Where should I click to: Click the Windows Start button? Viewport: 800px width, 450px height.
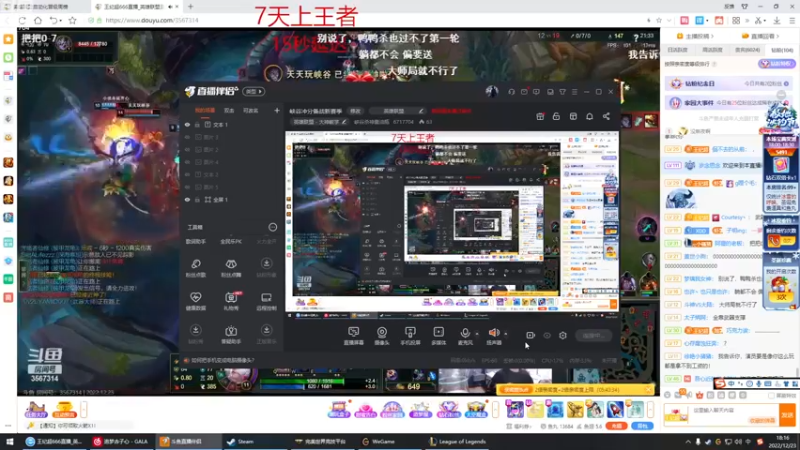pyautogui.click(x=9, y=442)
